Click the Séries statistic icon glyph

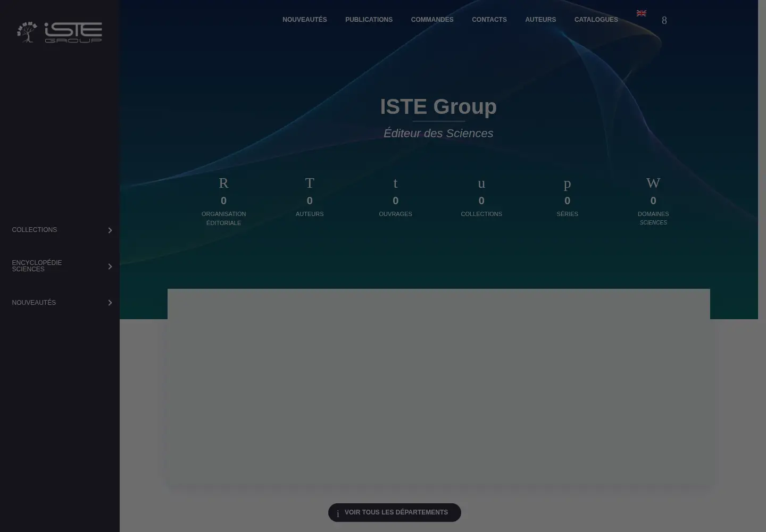567,184
